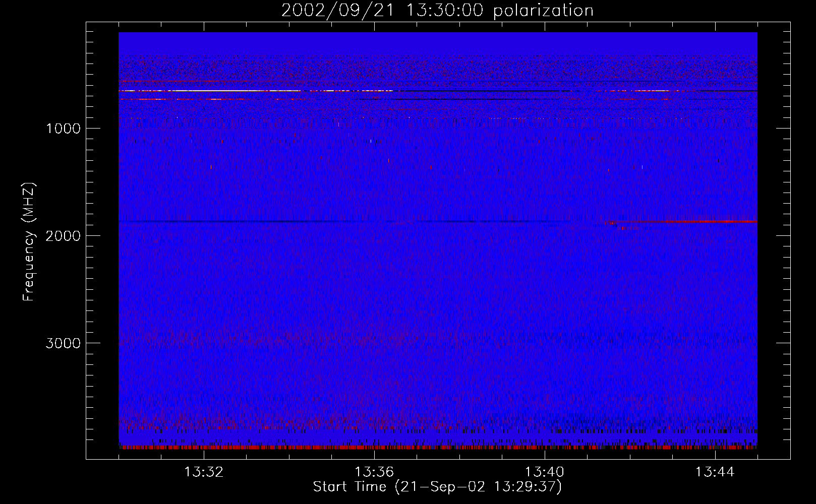816x504 pixels.
Task: Click the 13:32 time tick label
Action: click(x=204, y=472)
